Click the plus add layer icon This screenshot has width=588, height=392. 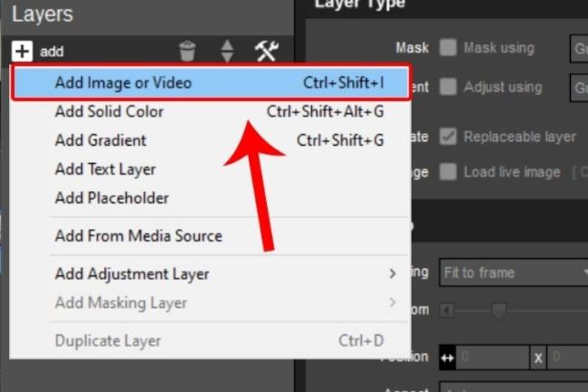click(22, 52)
